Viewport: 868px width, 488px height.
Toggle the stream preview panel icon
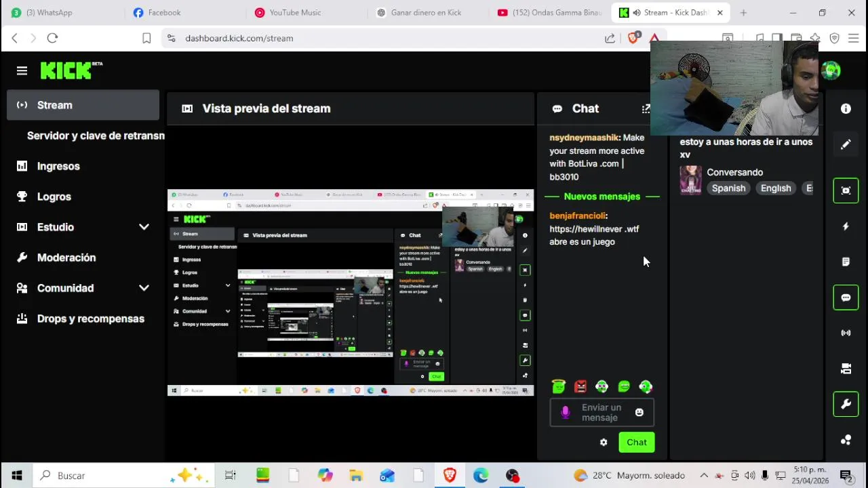(x=846, y=190)
